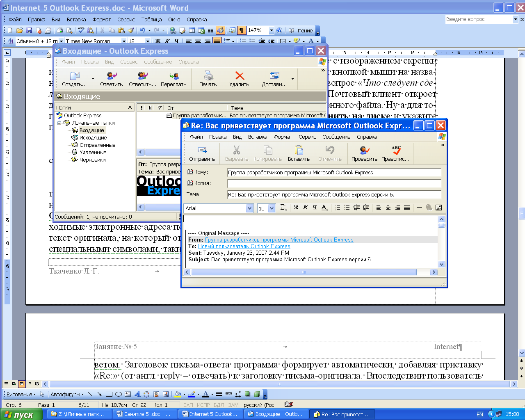Open address book icon next to Кому

pyautogui.click(x=190, y=172)
